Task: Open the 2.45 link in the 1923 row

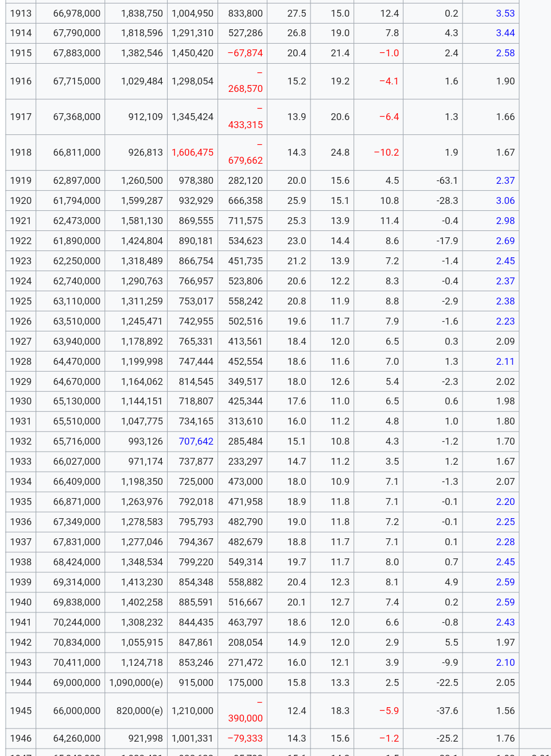Action: [505, 261]
